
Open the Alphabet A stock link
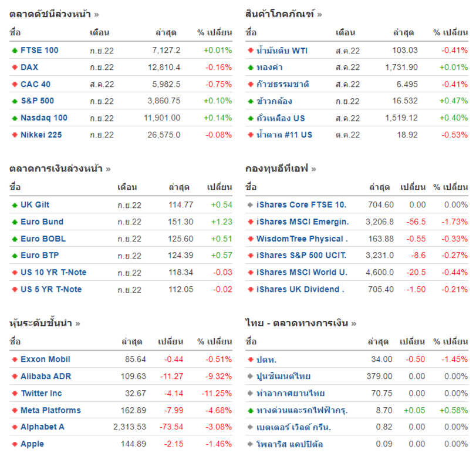tap(42, 427)
